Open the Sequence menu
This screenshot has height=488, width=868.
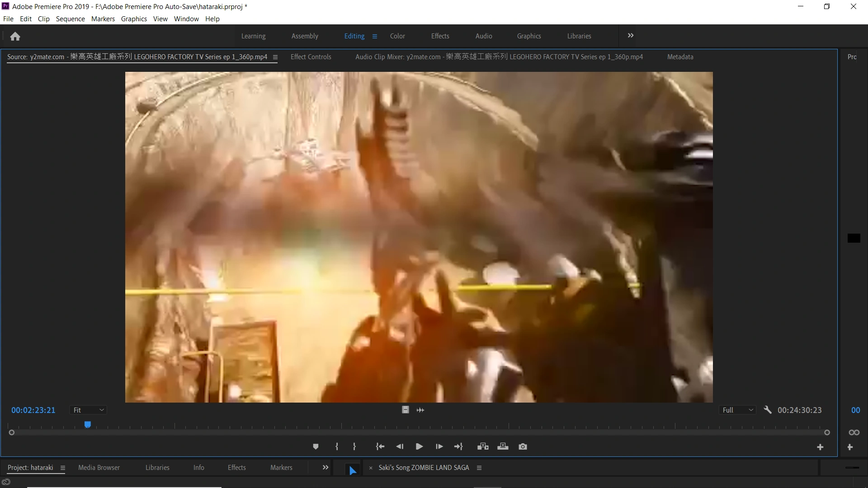pos(70,19)
